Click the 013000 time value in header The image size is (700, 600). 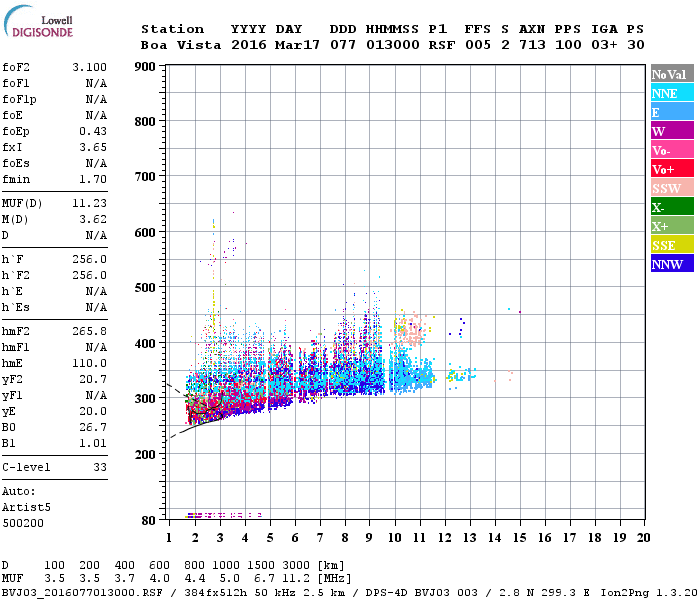click(393, 45)
